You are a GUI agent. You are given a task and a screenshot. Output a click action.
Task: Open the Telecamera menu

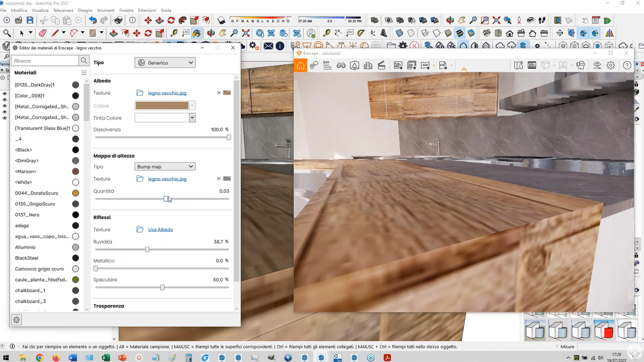(63, 10)
